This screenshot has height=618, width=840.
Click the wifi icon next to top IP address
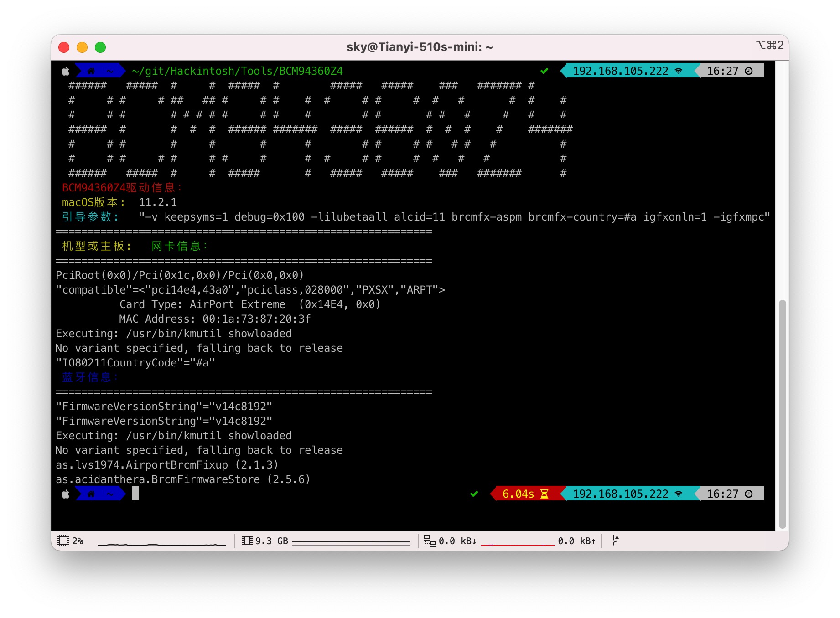678,71
